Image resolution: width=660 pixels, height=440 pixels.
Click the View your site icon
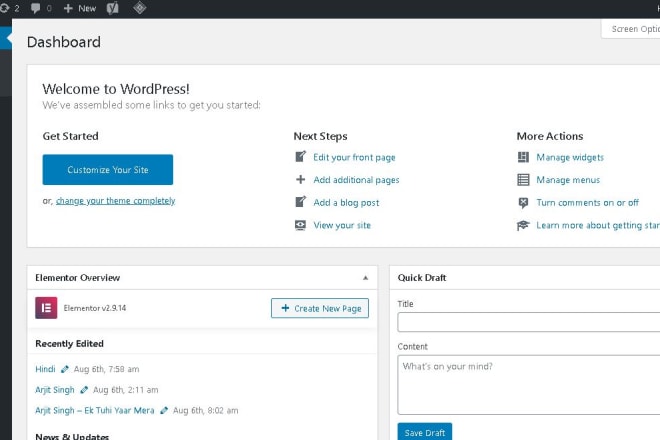coord(300,225)
